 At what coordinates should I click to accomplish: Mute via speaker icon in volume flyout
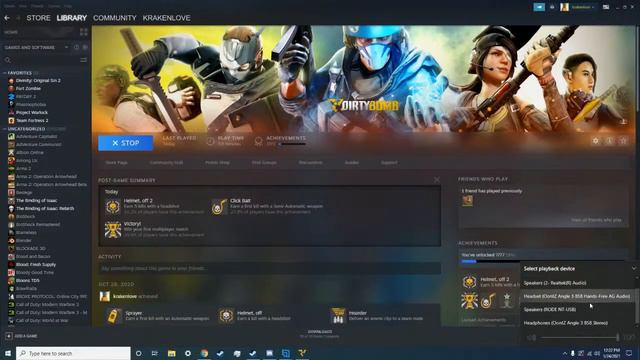point(531,338)
